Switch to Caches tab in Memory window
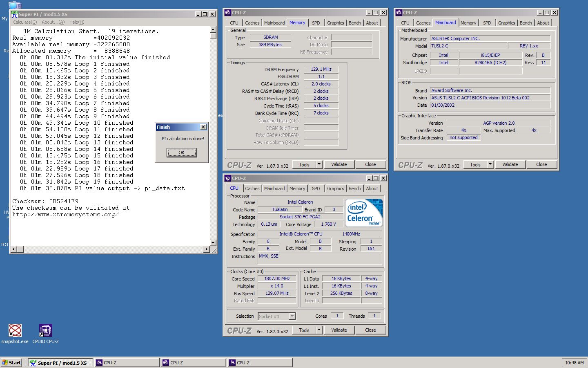 [252, 23]
